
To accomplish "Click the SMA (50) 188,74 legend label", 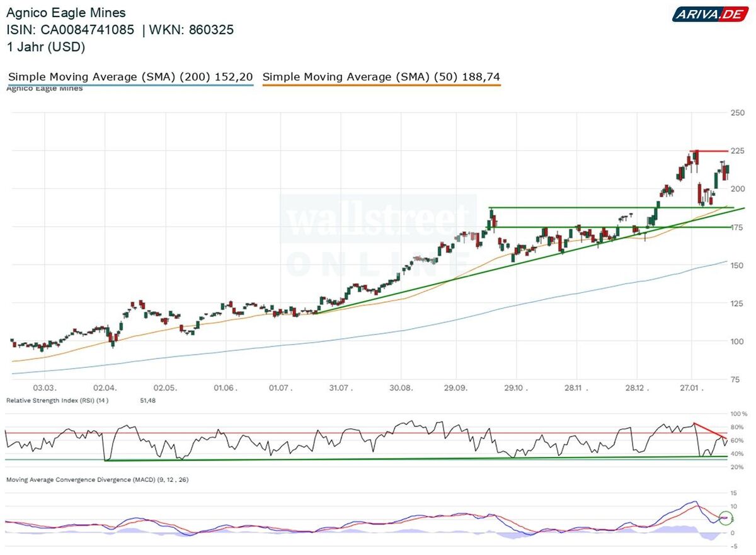I will 381,77.
